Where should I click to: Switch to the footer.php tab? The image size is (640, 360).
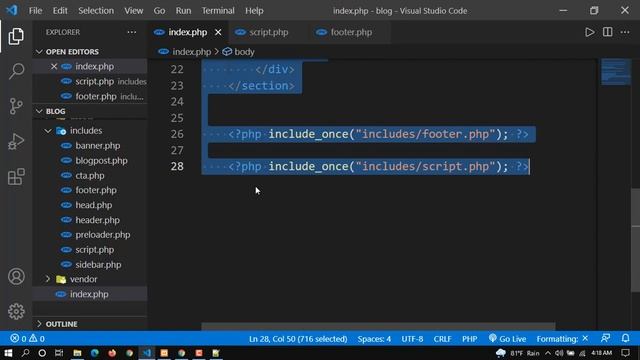[351, 32]
